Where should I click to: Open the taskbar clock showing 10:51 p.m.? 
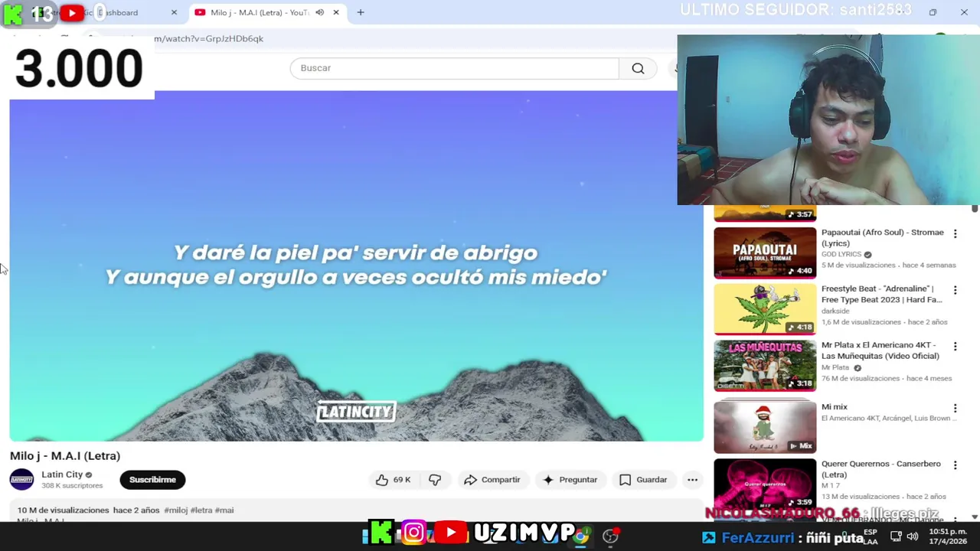(948, 536)
